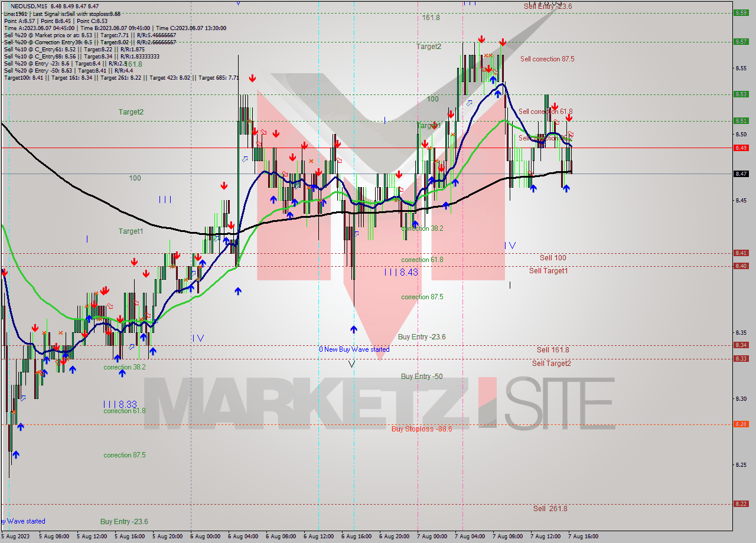This screenshot has width=756, height=543.
Task: Select the 'Sell 100' level label
Action: coord(553,258)
